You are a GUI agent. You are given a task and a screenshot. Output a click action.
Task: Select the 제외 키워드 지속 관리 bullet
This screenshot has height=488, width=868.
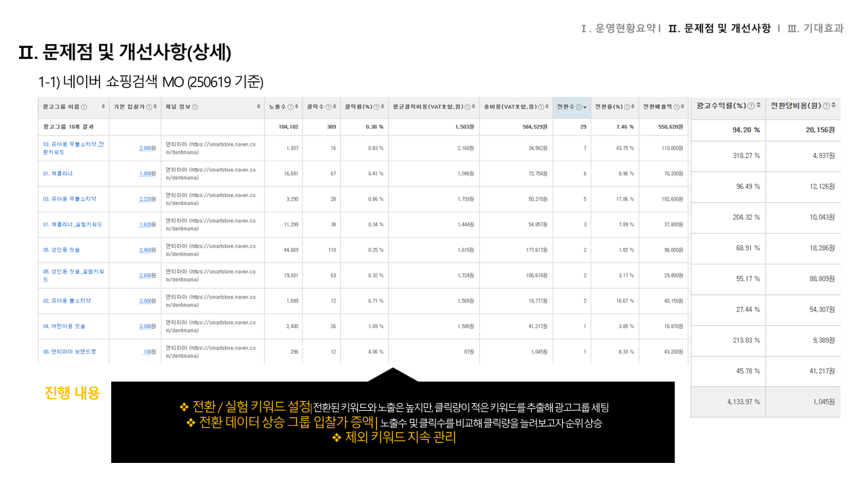coord(393,438)
